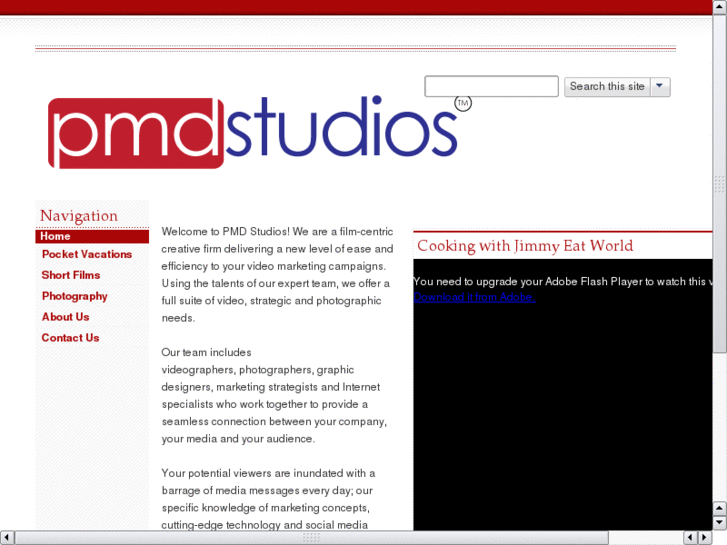This screenshot has width=727, height=545.
Task: Open the Contact Us page
Action: (x=70, y=338)
